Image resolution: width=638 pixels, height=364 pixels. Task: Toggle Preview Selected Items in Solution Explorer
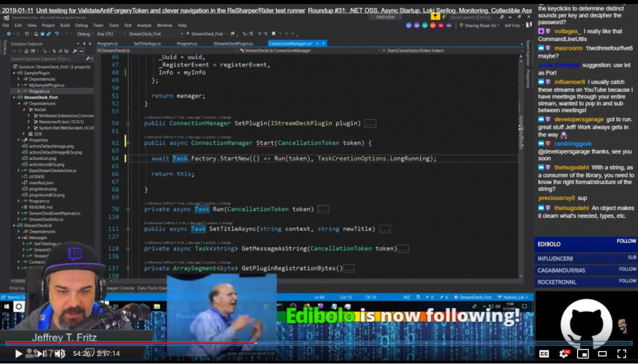(81, 51)
